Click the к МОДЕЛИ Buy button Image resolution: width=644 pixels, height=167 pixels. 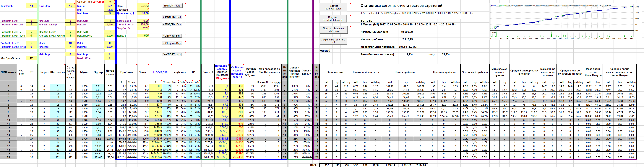click(172, 24)
